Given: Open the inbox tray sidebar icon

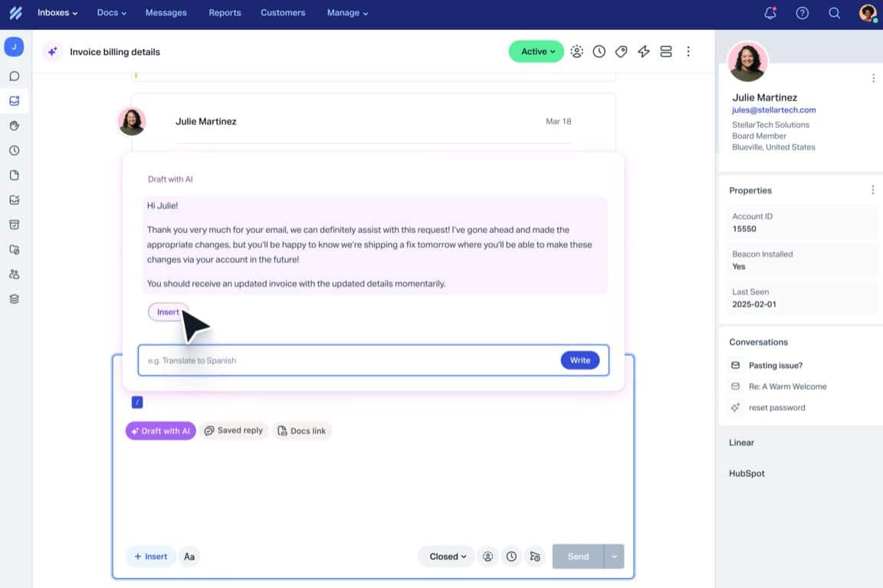Looking at the screenshot, I should [15, 101].
